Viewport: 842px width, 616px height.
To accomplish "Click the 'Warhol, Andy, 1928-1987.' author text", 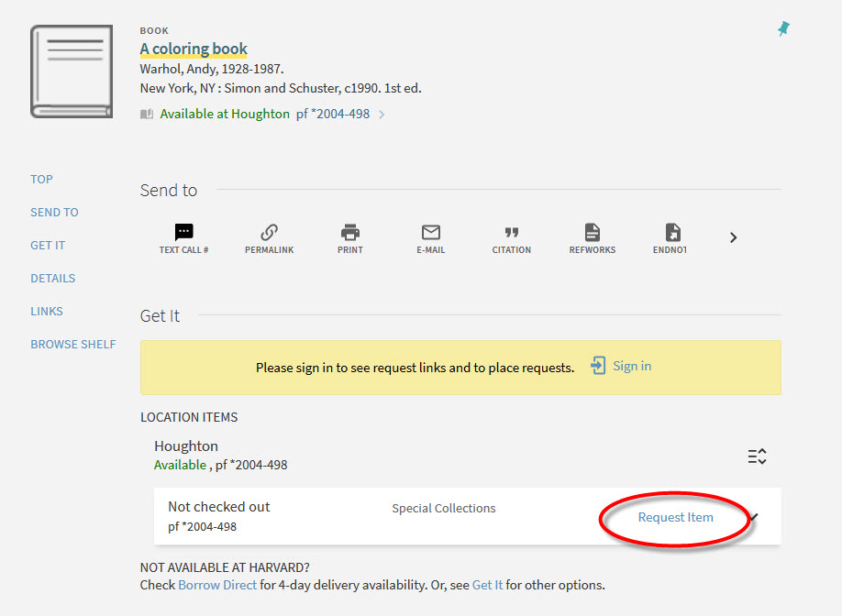I will 212,69.
